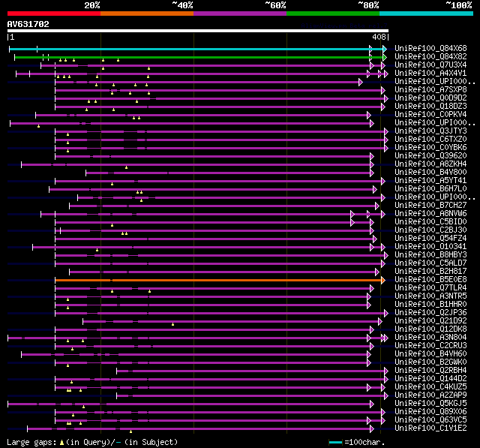Select the UniRef100_A8ZKH4 label
This screenshot has height=448, width=480.
pyautogui.click(x=430, y=164)
